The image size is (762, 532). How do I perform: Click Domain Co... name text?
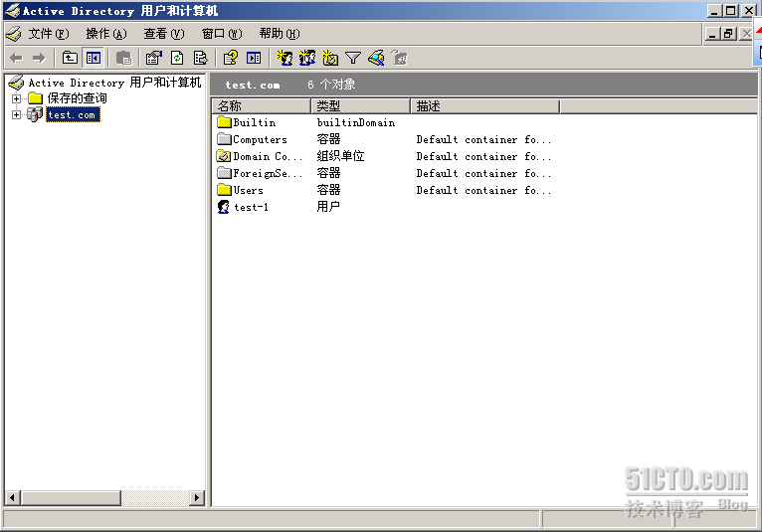pos(268,156)
